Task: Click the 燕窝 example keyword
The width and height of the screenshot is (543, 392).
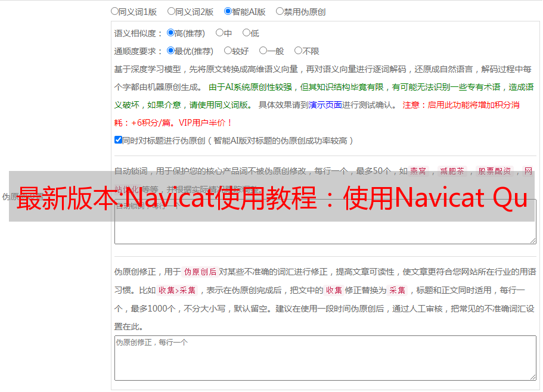Action: 418,171
